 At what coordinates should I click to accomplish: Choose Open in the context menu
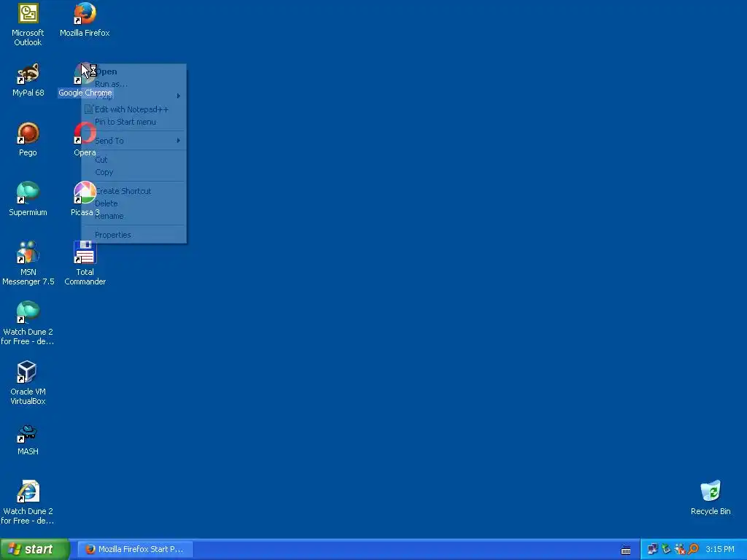pos(134,71)
